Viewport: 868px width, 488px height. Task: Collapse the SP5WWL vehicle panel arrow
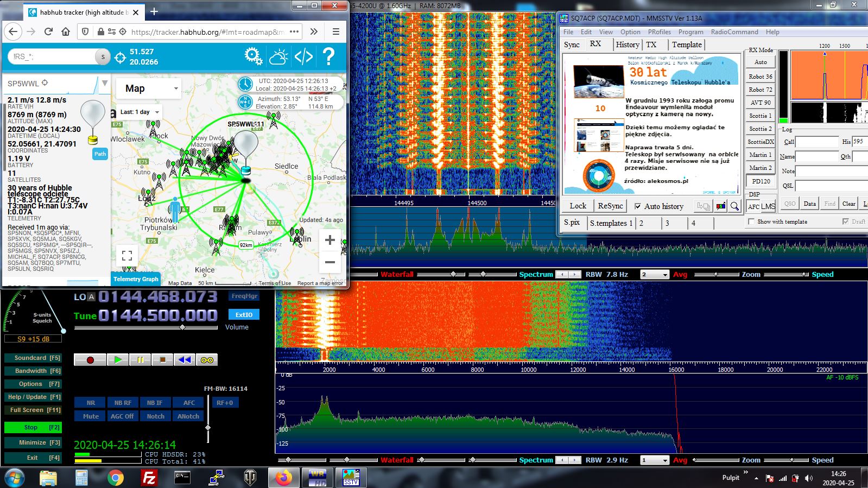coord(104,84)
